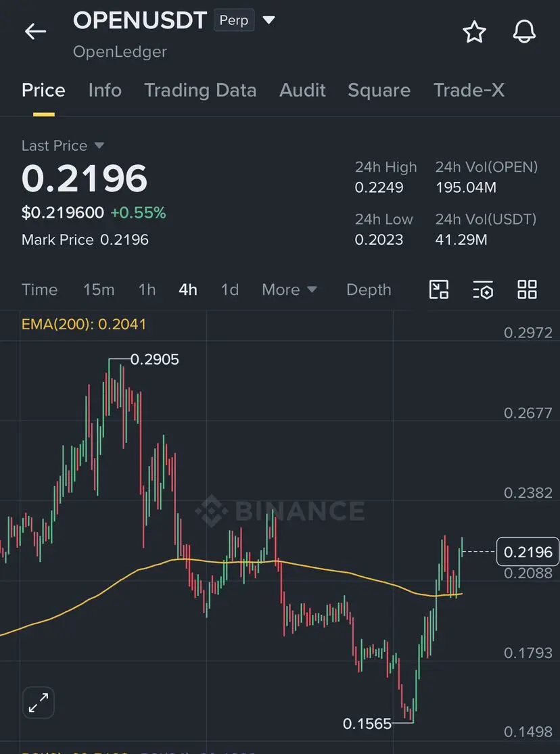Select the Time chart interval

[x=39, y=289]
